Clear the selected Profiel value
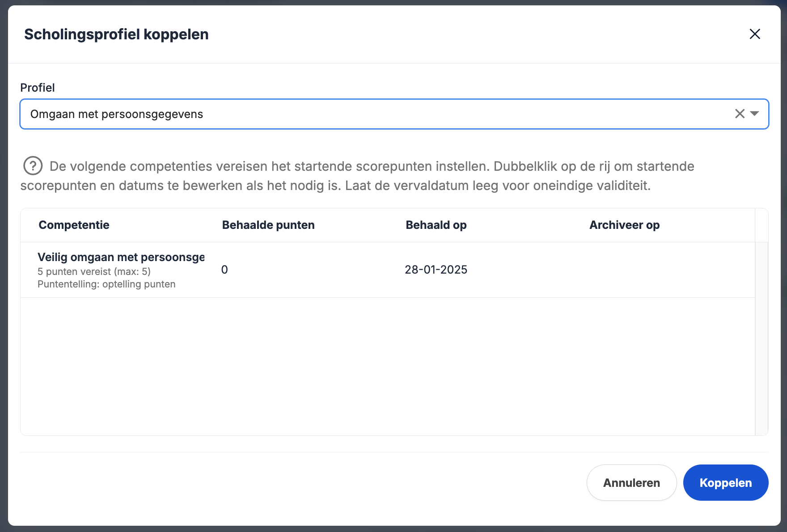This screenshot has height=532, width=787. 740,114
